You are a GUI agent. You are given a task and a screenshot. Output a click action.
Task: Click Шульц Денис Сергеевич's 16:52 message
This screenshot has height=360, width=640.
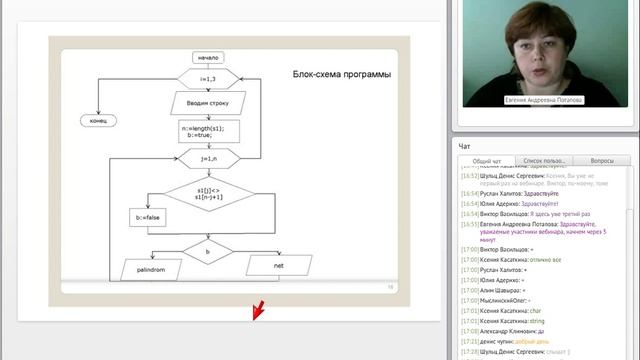[x=535, y=180]
